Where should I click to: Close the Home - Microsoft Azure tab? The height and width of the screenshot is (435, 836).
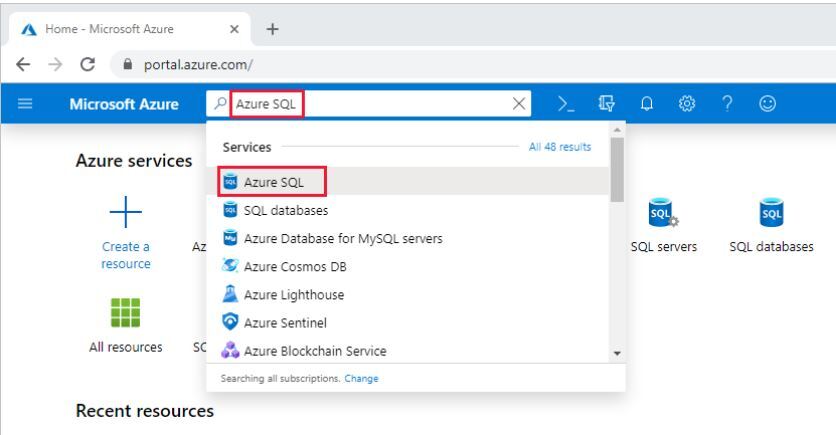coord(234,29)
